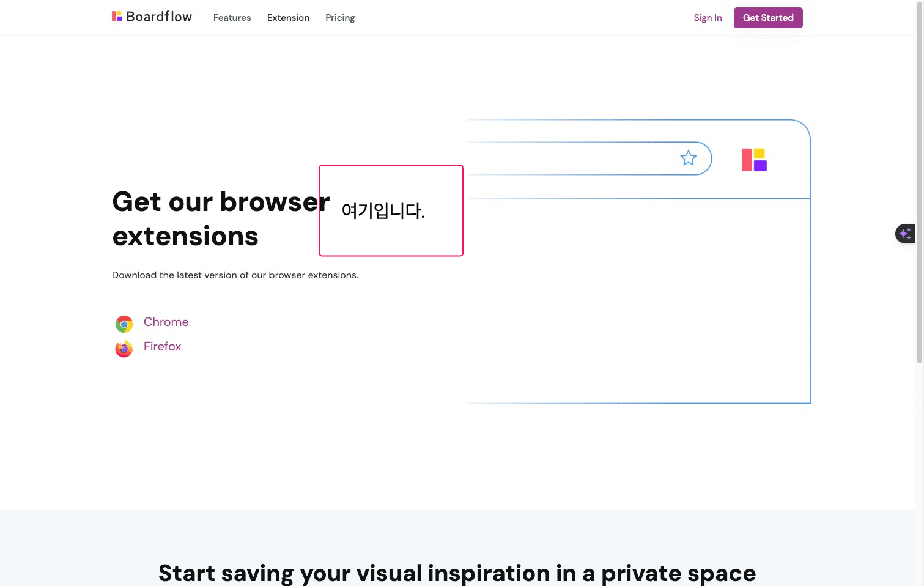This screenshot has width=924, height=586.
Task: Click the Boardflow extension icon in the browser mockup
Action: (753, 158)
